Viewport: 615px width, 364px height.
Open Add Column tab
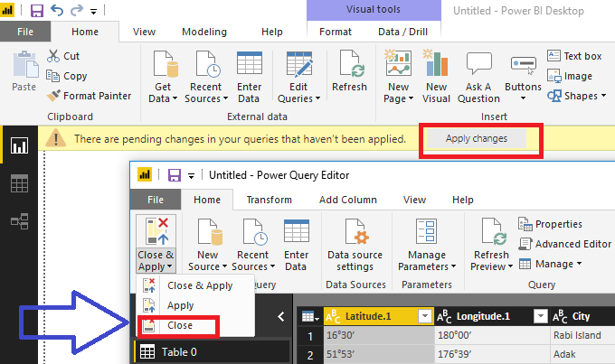click(x=348, y=200)
